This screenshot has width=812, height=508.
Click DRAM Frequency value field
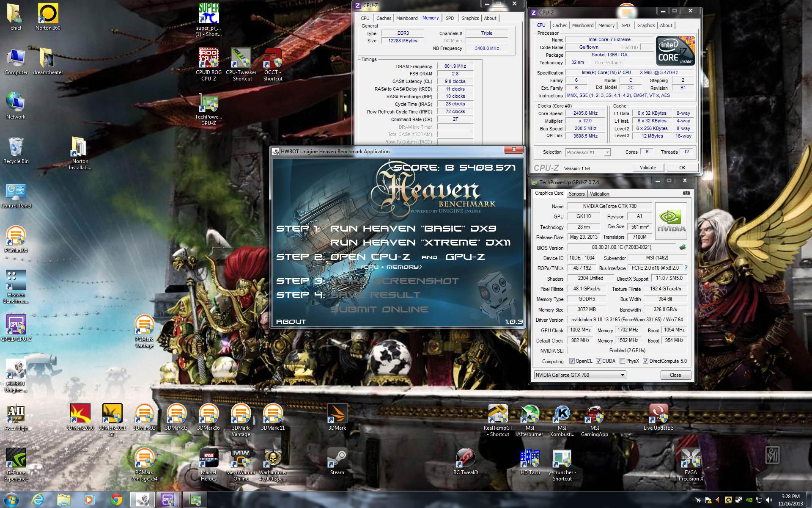455,66
